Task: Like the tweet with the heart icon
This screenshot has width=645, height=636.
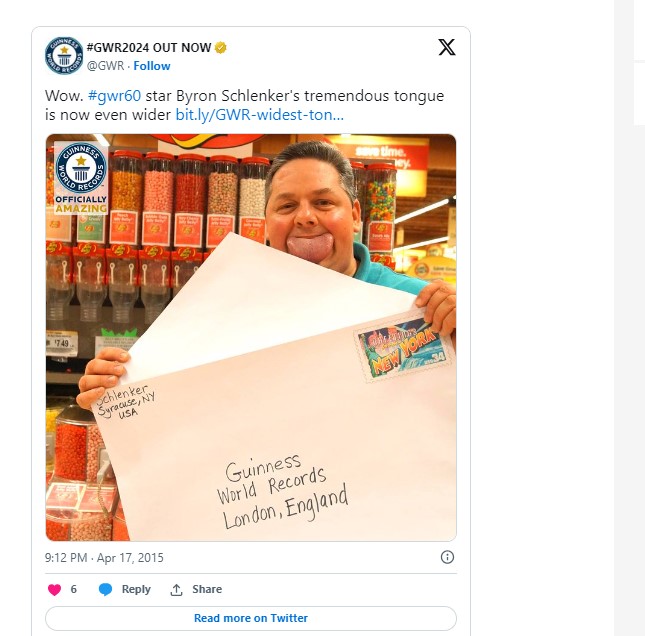Action: 54,589
